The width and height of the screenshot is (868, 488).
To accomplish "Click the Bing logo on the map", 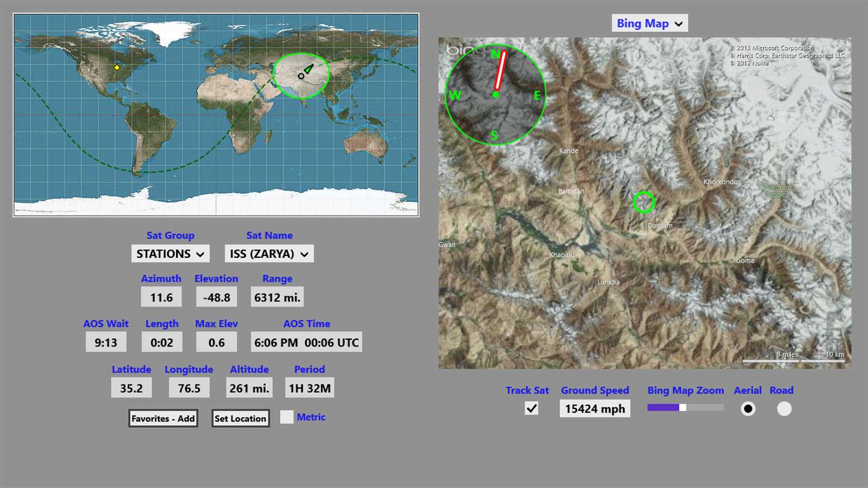I will [x=465, y=51].
